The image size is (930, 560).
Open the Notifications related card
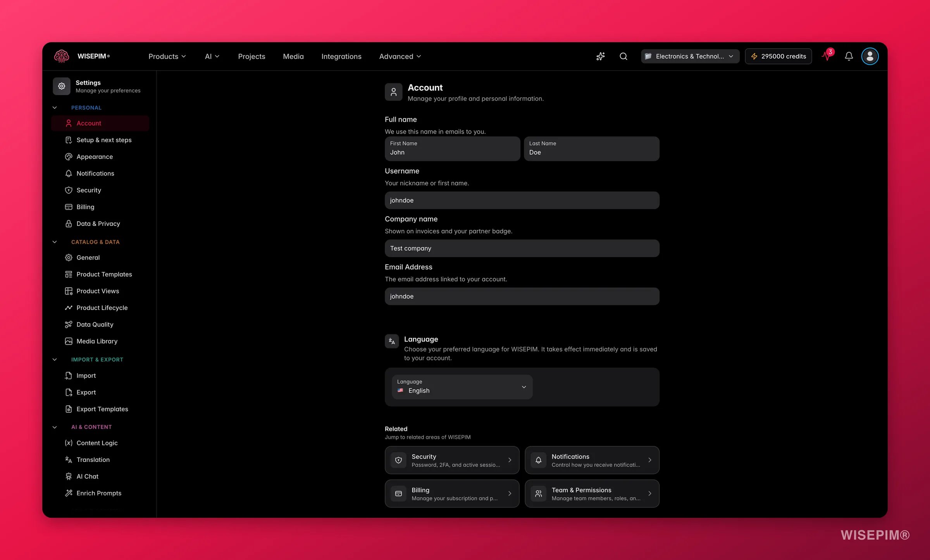592,460
